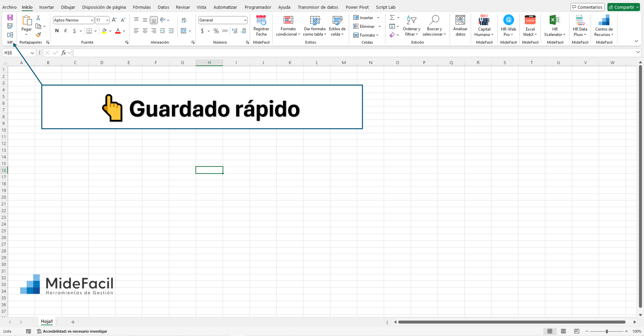The width and height of the screenshot is (644, 336).
Task: Open the Fórmulas ribbon tab
Action: tap(142, 7)
